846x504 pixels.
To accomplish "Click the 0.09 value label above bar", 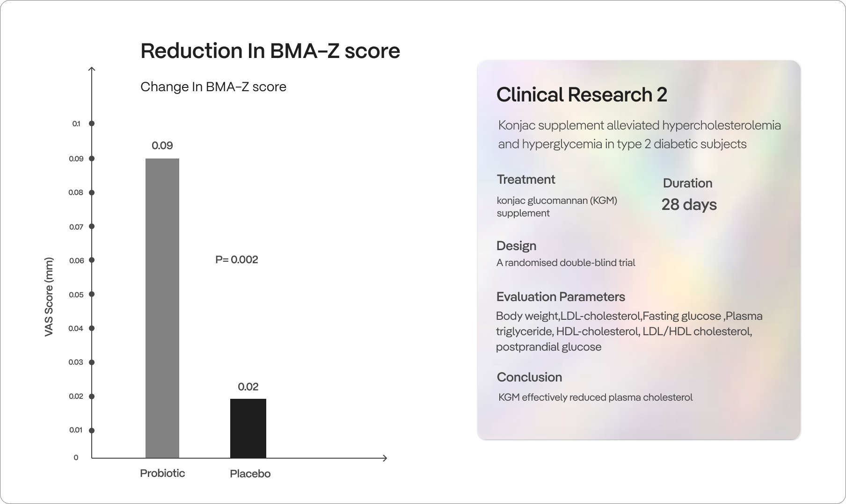I will (162, 146).
